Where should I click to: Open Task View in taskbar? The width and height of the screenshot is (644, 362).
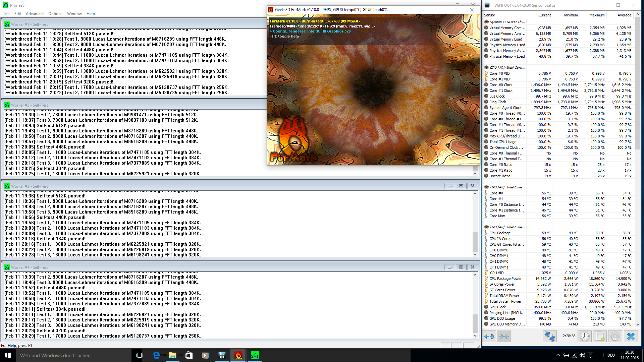[x=140, y=355]
